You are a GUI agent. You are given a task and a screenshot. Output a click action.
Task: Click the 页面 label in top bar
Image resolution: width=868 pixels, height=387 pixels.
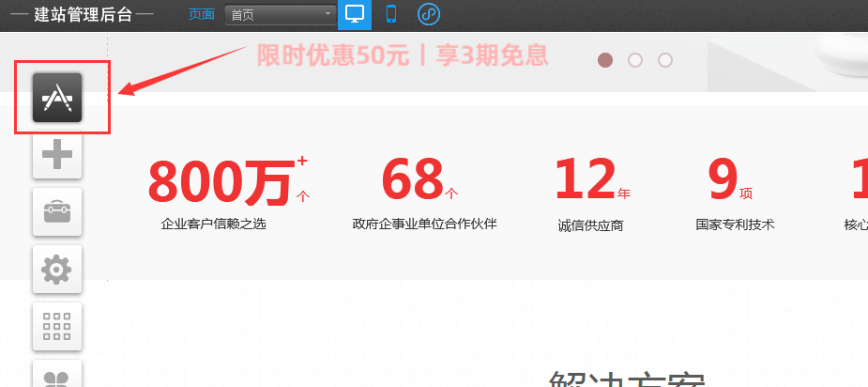pos(201,14)
